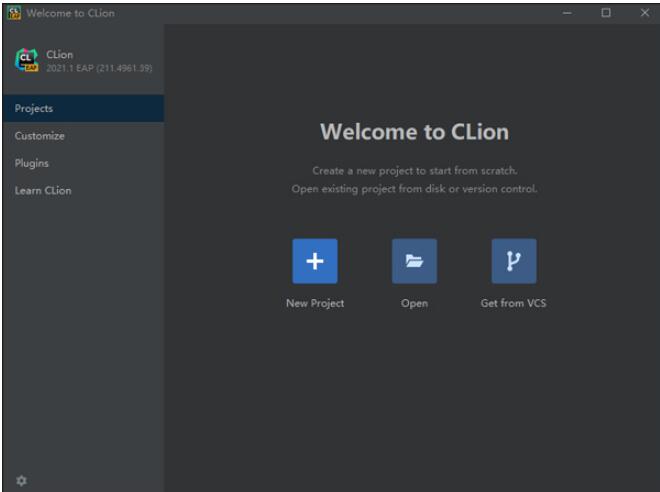
Task: Select the Get from VCS branch icon
Action: [513, 261]
